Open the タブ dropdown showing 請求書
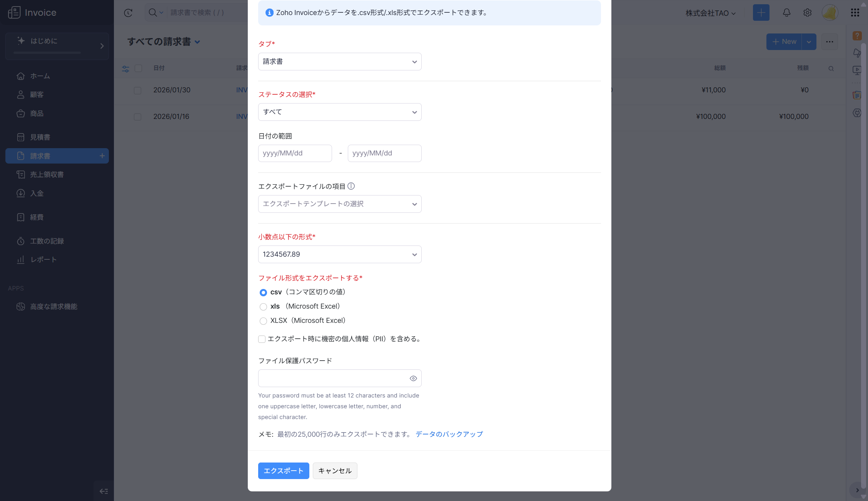Screen dimensions: 868x501 (339, 62)
